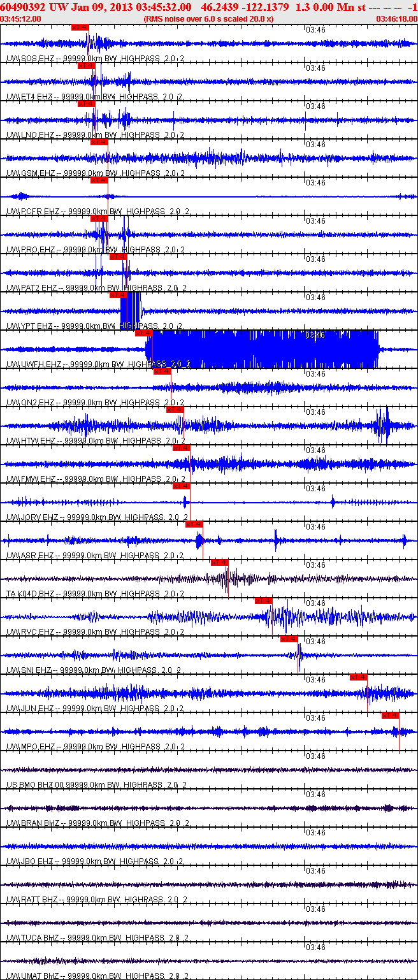Select the red pick flag on SOS trace
Screen dimensions: 418x980
click(x=80, y=27)
